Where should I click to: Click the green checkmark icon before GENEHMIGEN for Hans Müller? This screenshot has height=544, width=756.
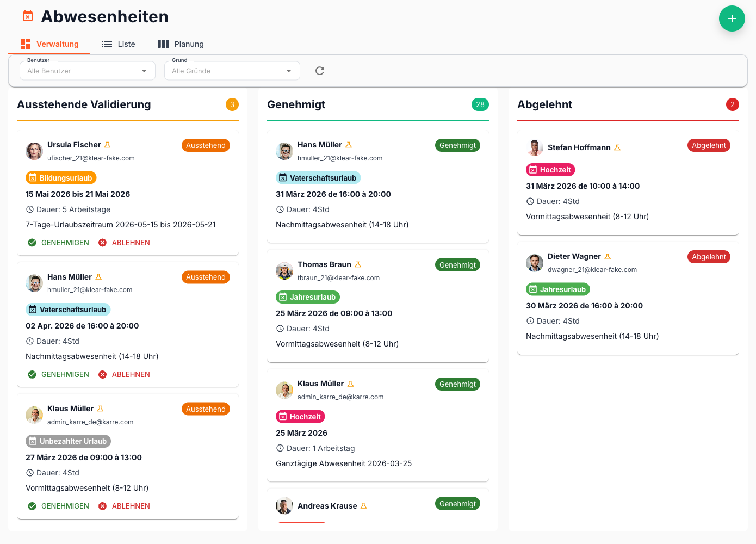[32, 374]
